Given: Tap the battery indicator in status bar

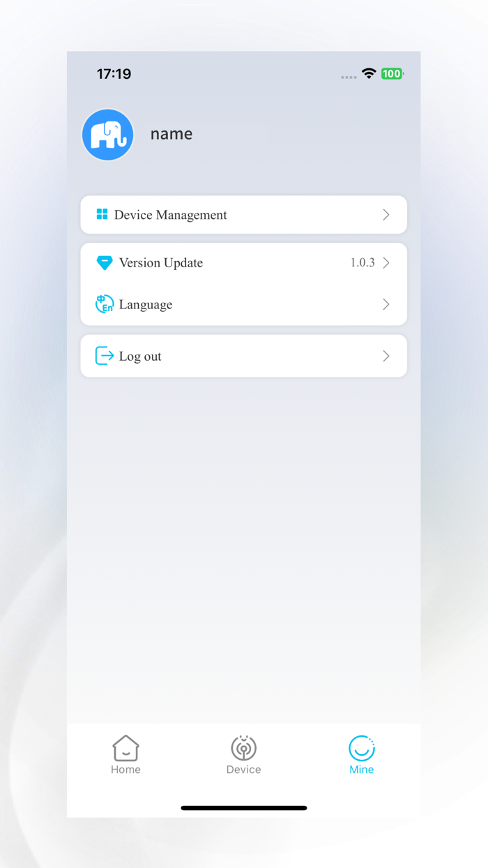Looking at the screenshot, I should [392, 73].
